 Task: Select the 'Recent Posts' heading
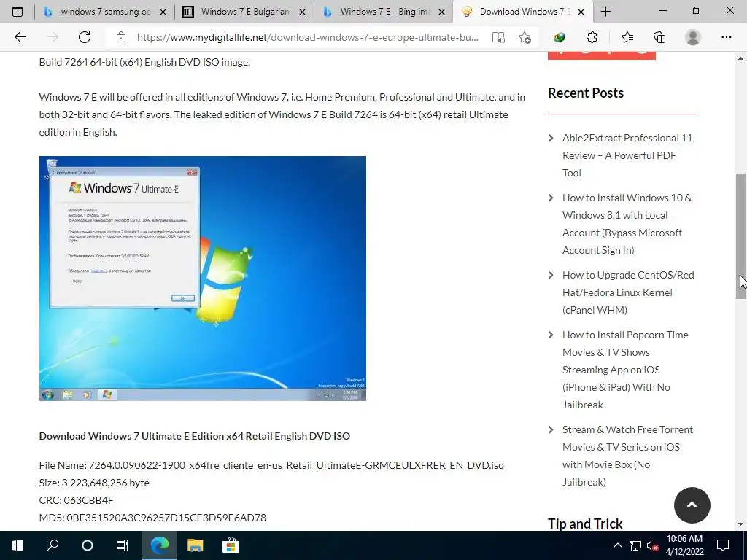pyautogui.click(x=586, y=93)
